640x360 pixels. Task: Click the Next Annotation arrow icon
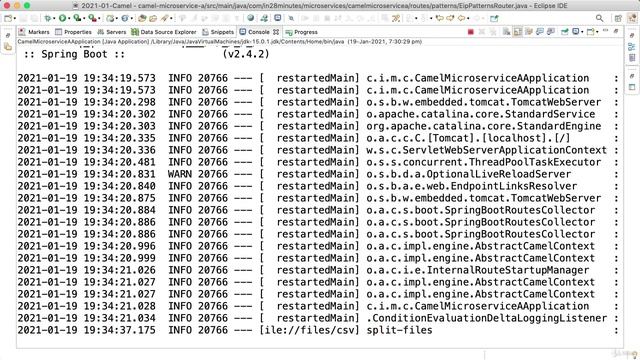[x=450, y=18]
